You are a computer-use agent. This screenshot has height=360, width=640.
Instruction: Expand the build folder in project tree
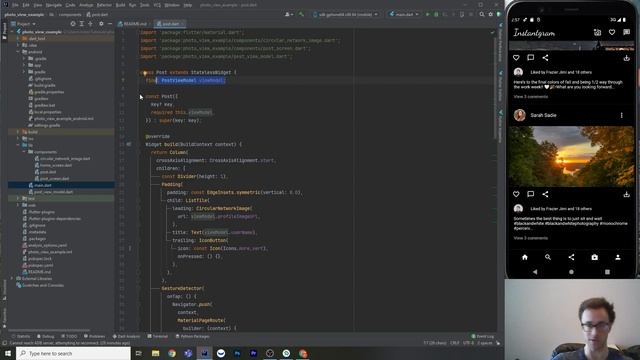[18, 132]
